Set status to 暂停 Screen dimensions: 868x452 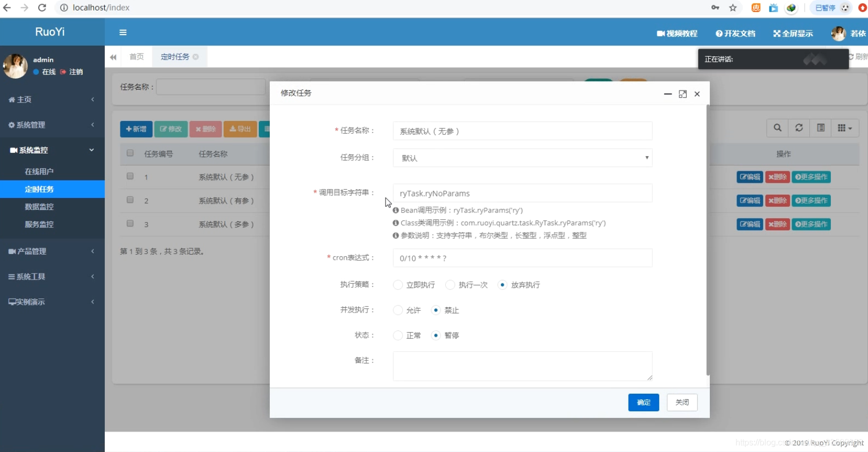pos(436,335)
